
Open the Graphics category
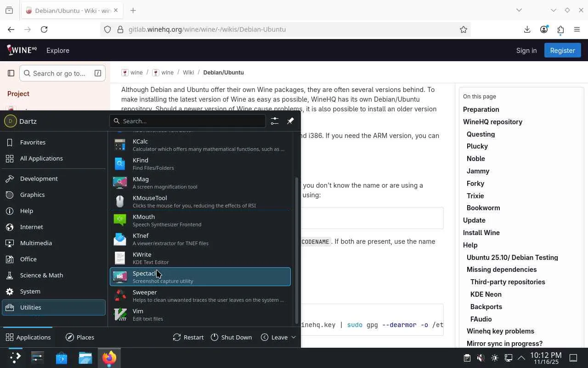click(54, 195)
